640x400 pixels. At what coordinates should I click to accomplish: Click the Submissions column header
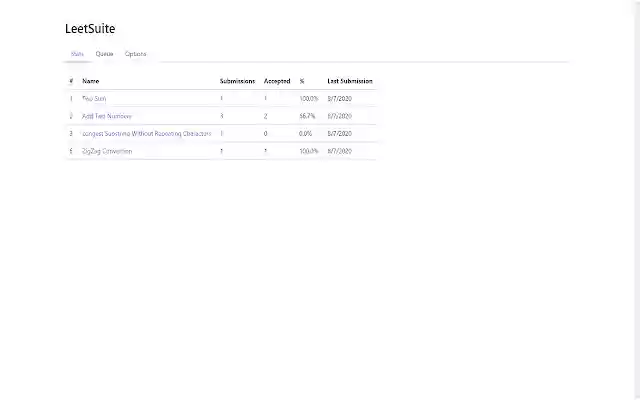click(x=238, y=81)
